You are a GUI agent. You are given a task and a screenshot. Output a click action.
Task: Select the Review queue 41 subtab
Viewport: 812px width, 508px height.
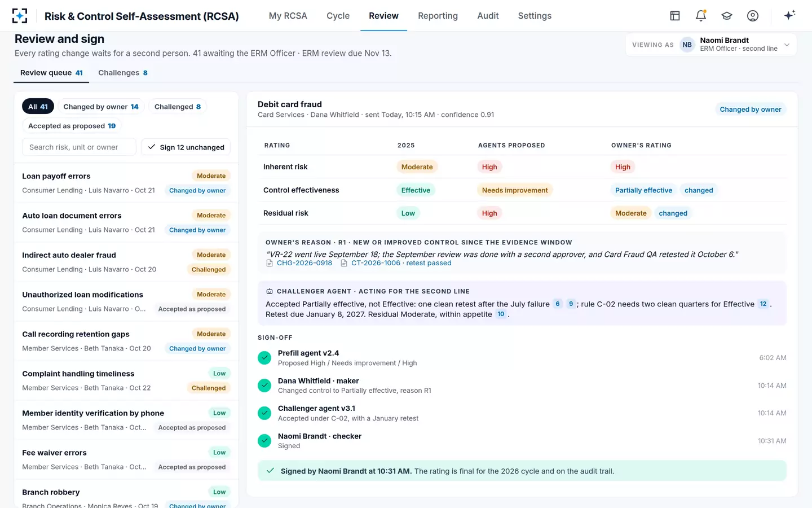click(x=51, y=73)
